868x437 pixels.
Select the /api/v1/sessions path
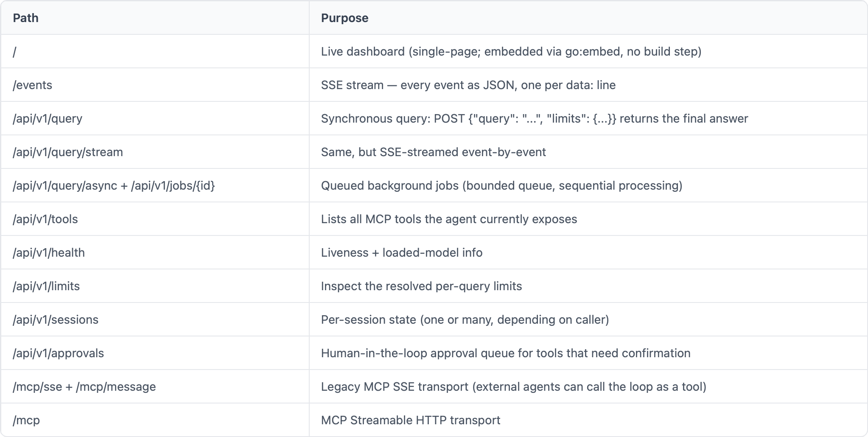(56, 319)
